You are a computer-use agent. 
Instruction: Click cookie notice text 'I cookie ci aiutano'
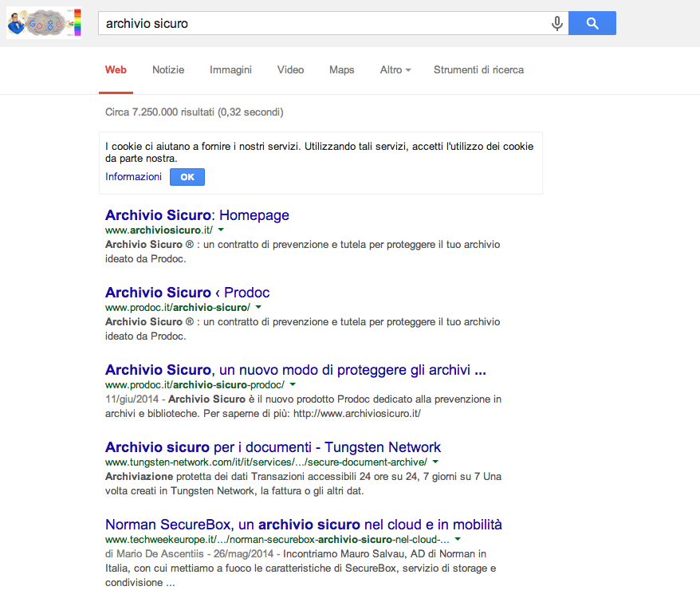pyautogui.click(x=147, y=147)
